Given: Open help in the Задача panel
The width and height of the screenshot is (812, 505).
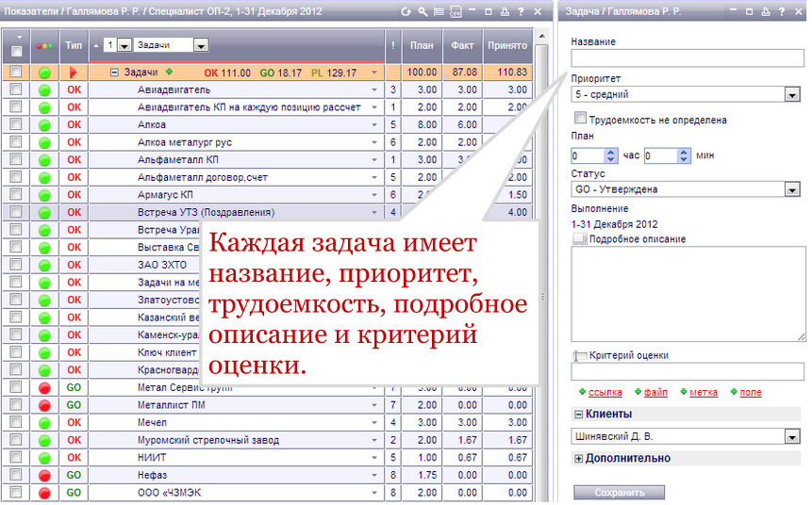Looking at the screenshot, I should pos(782,11).
